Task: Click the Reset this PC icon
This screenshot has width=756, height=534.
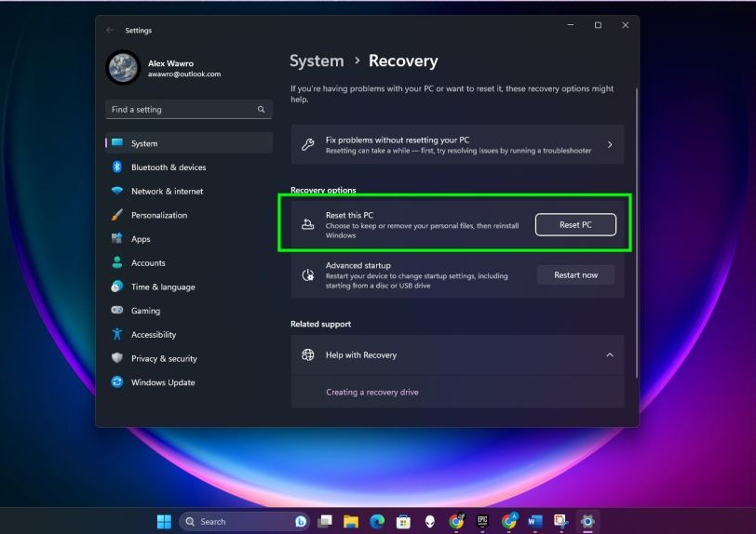Action: tap(308, 224)
